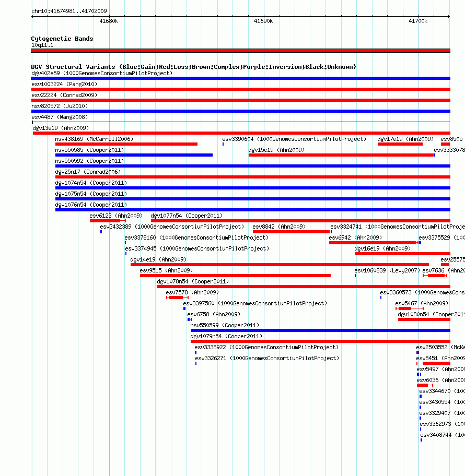The image size is (465, 476).
Task: Select the esv9515 (Ahn2009) red bar
Action: (x=235, y=276)
